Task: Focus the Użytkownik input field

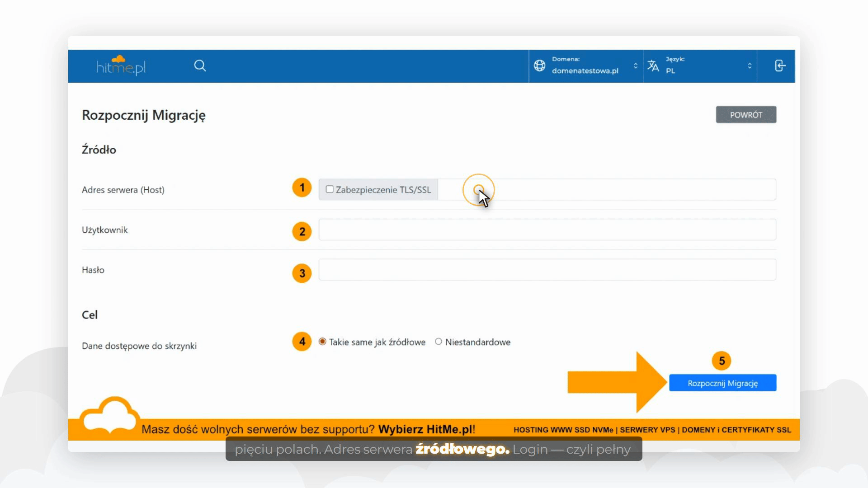Action: pyautogui.click(x=547, y=230)
